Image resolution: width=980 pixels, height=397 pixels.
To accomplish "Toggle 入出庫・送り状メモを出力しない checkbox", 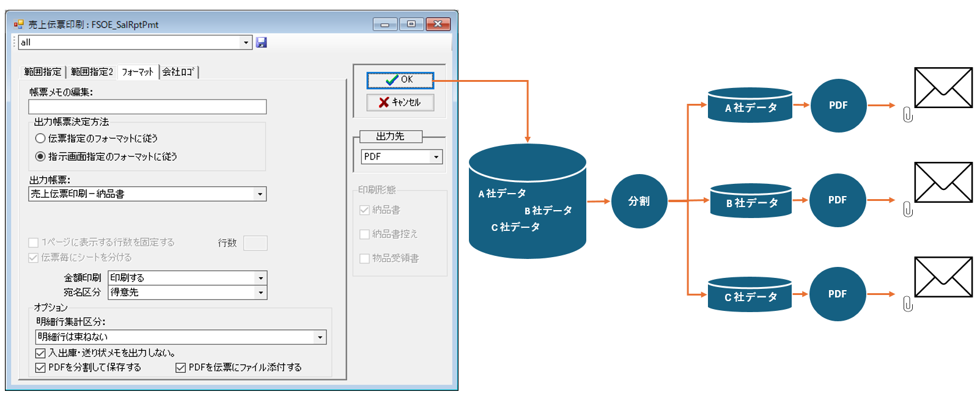I will (x=40, y=353).
